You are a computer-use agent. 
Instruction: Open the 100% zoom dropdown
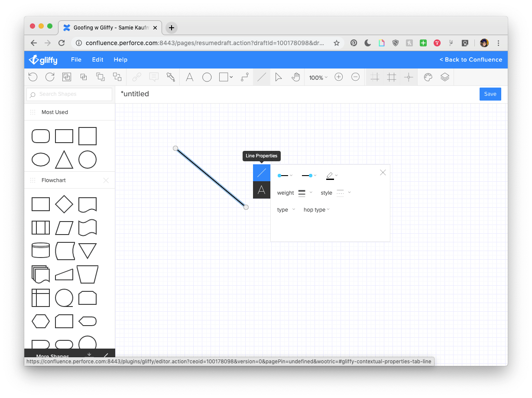point(318,78)
